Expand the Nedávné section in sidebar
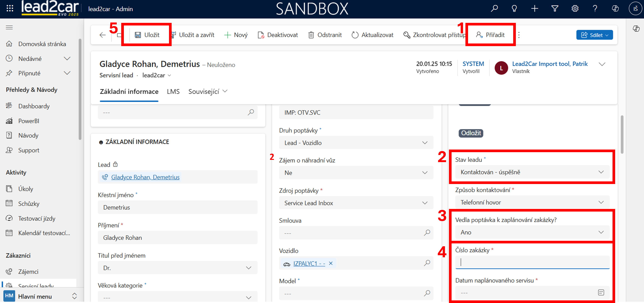 point(67,59)
